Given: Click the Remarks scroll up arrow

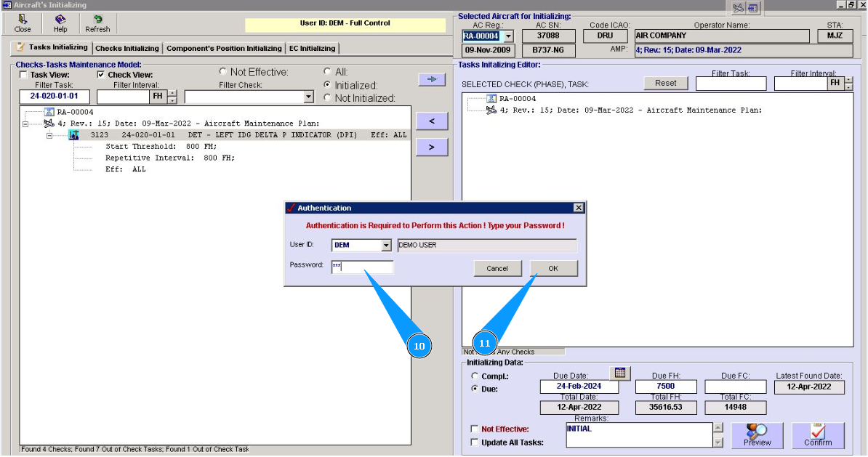Looking at the screenshot, I should (x=718, y=427).
